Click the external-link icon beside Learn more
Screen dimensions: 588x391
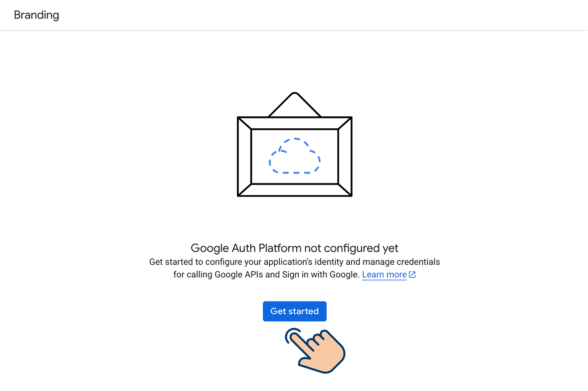pyautogui.click(x=412, y=275)
